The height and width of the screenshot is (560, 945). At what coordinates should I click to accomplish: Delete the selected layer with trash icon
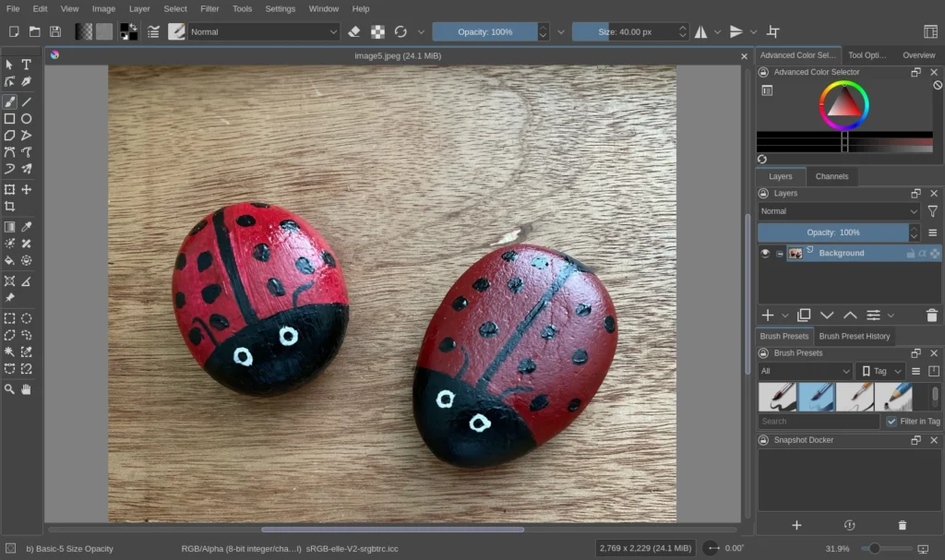pyautogui.click(x=932, y=316)
